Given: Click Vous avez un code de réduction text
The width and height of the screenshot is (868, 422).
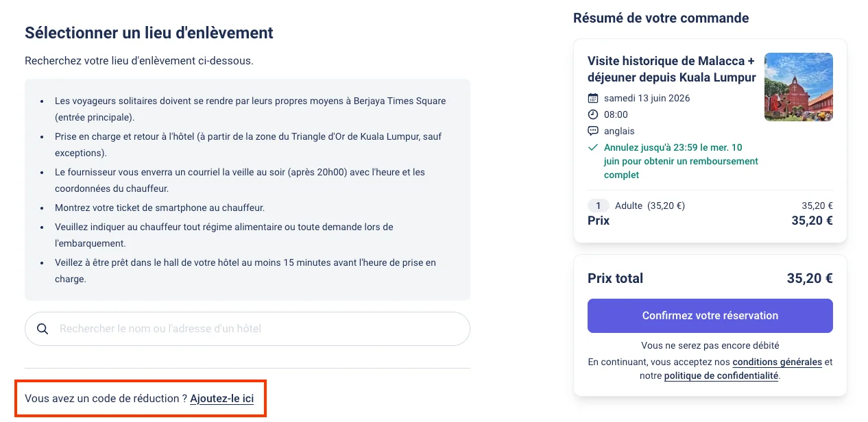Looking at the screenshot, I should point(106,398).
